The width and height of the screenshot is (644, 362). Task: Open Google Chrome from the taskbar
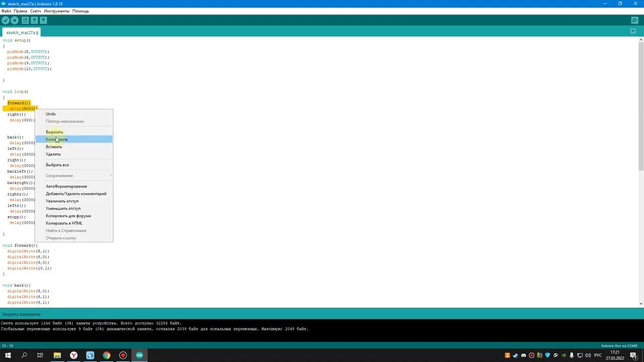pyautogui.click(x=107, y=355)
